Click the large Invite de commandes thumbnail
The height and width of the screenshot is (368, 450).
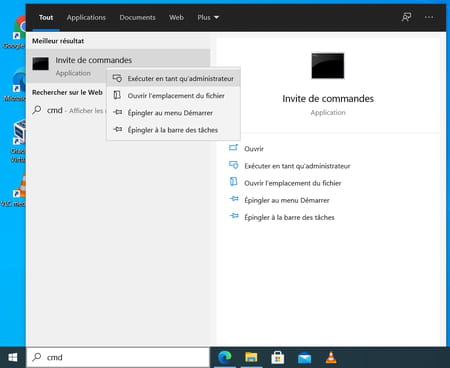[328, 66]
